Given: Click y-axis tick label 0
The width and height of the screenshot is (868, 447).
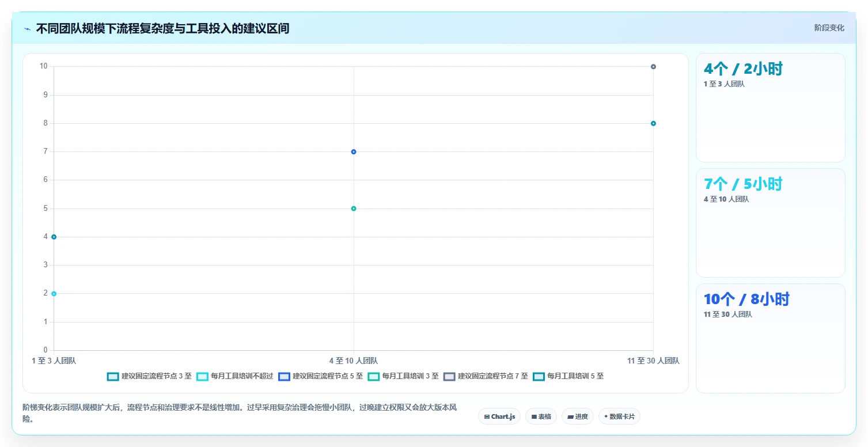Looking at the screenshot, I should [46, 350].
